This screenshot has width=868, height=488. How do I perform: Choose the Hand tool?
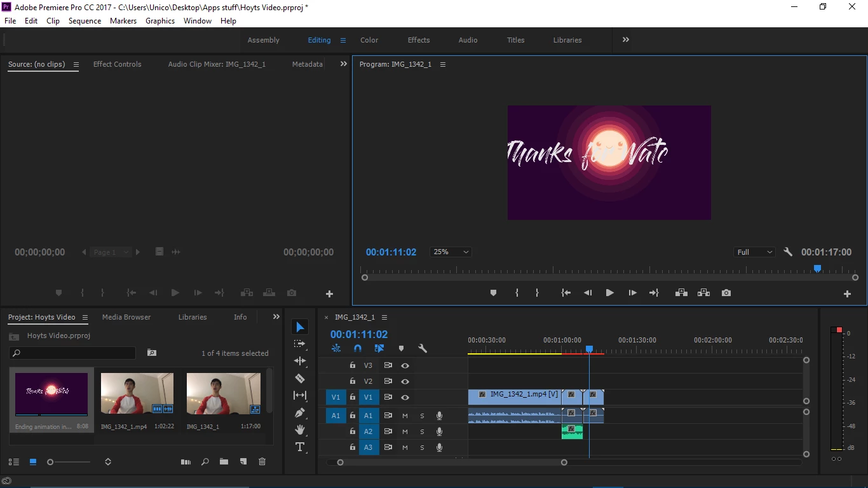tap(300, 430)
